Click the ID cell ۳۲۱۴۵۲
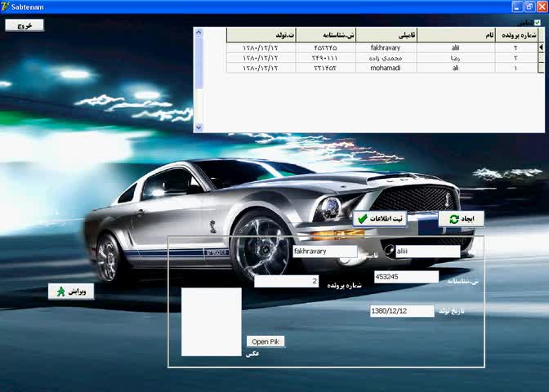549x392 pixels. coord(326,68)
